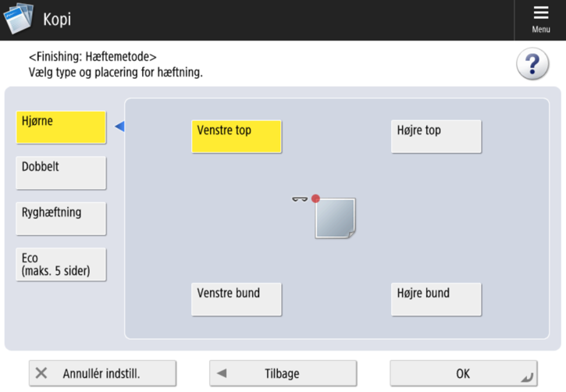Click the Kopi documents icon

tap(18, 19)
